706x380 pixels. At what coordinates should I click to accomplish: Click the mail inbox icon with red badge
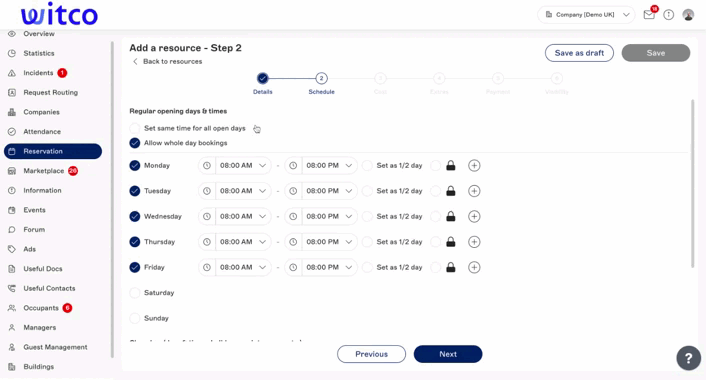(649, 15)
